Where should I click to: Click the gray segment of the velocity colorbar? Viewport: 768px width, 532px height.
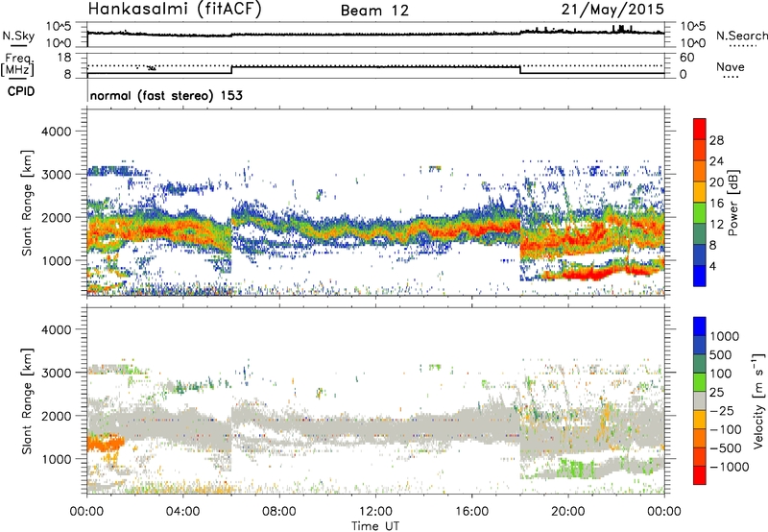click(700, 400)
